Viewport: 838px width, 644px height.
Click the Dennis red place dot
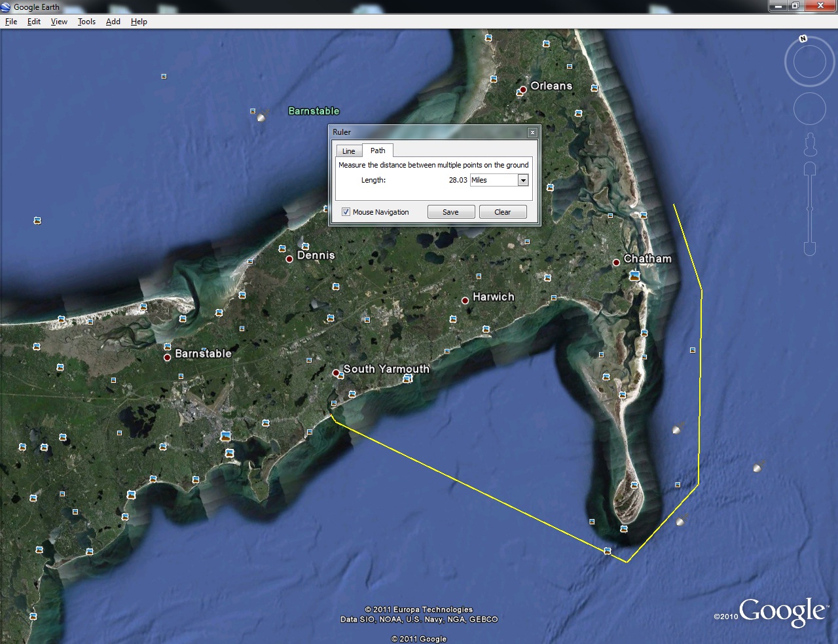click(289, 259)
